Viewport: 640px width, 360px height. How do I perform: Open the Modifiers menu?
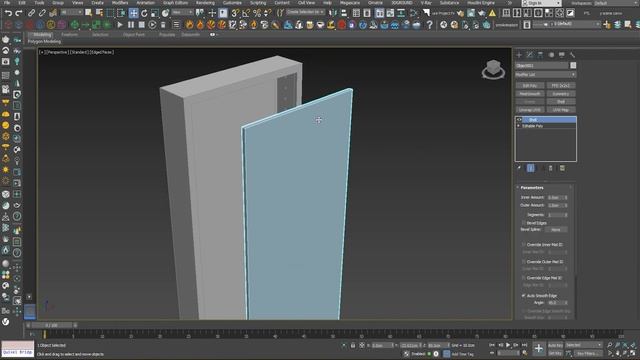[x=120, y=3]
